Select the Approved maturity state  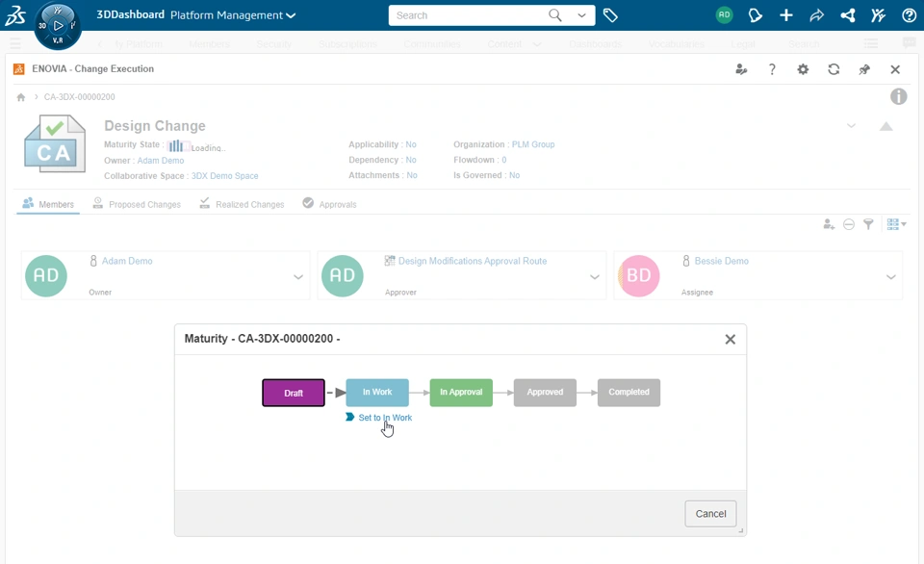coord(545,393)
